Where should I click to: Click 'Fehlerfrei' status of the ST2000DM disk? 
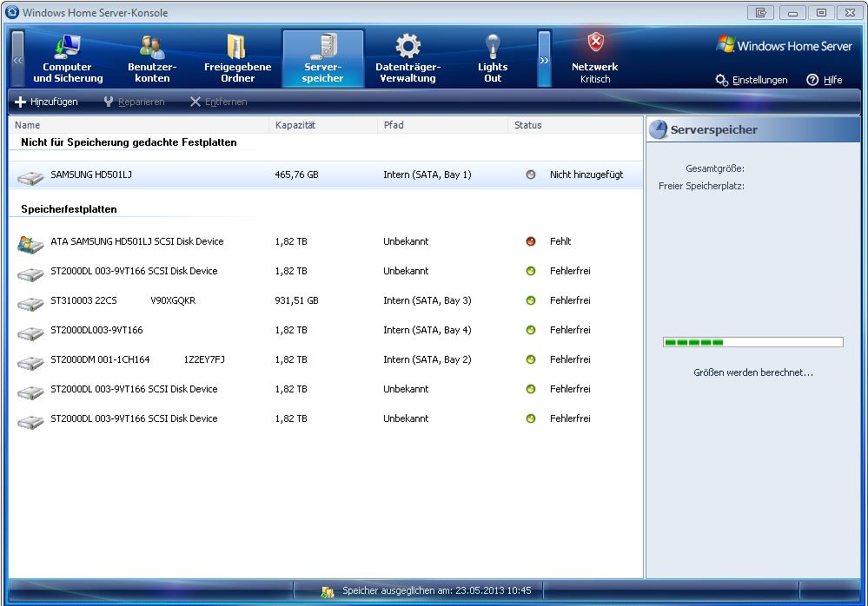[570, 360]
